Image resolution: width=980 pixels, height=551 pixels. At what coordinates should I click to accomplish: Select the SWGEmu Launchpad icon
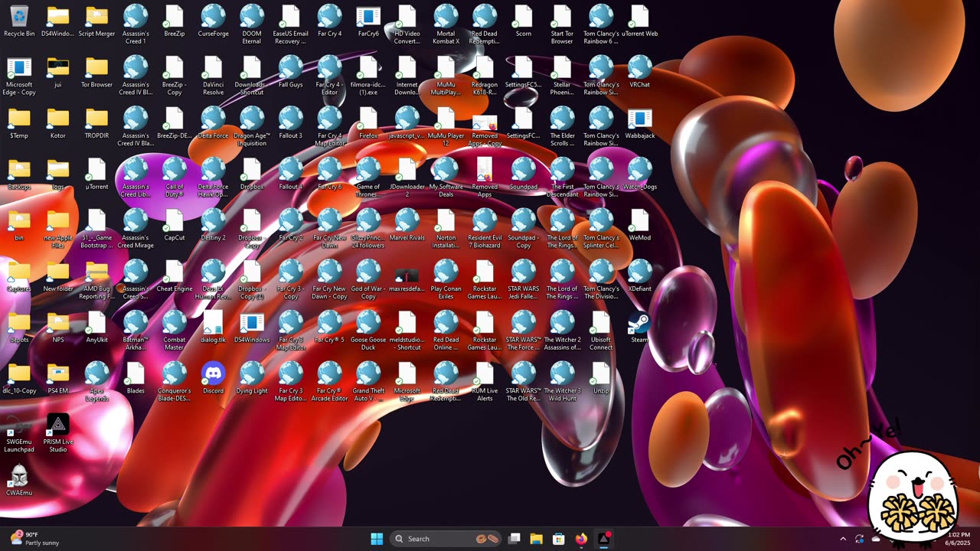click(x=19, y=434)
